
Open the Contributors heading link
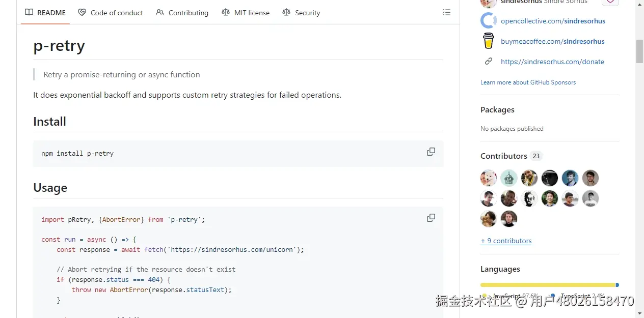(504, 156)
